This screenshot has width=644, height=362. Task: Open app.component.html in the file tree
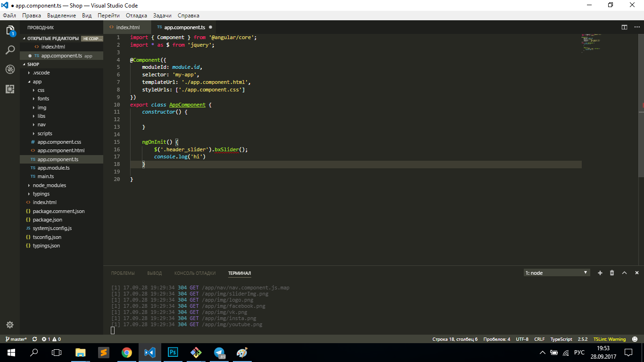coord(61,150)
